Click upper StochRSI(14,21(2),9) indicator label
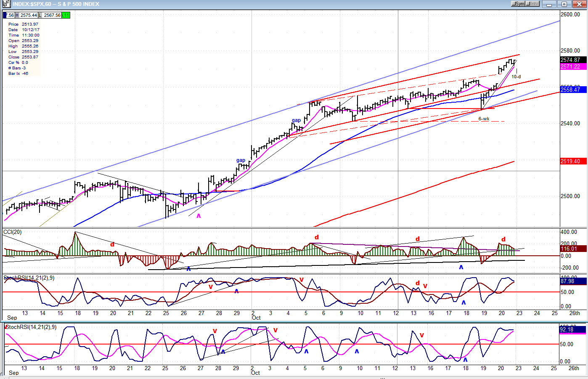 pyautogui.click(x=29, y=278)
